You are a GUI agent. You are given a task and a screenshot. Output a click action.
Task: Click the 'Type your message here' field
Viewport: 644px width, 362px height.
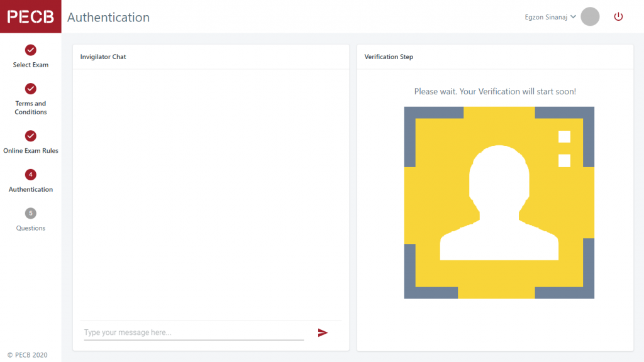(194, 332)
